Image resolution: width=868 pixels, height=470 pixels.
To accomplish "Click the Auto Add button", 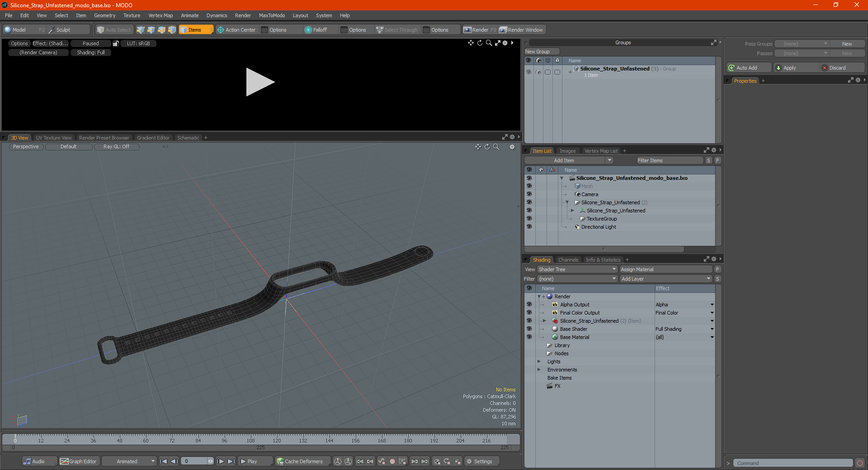I will (x=749, y=68).
